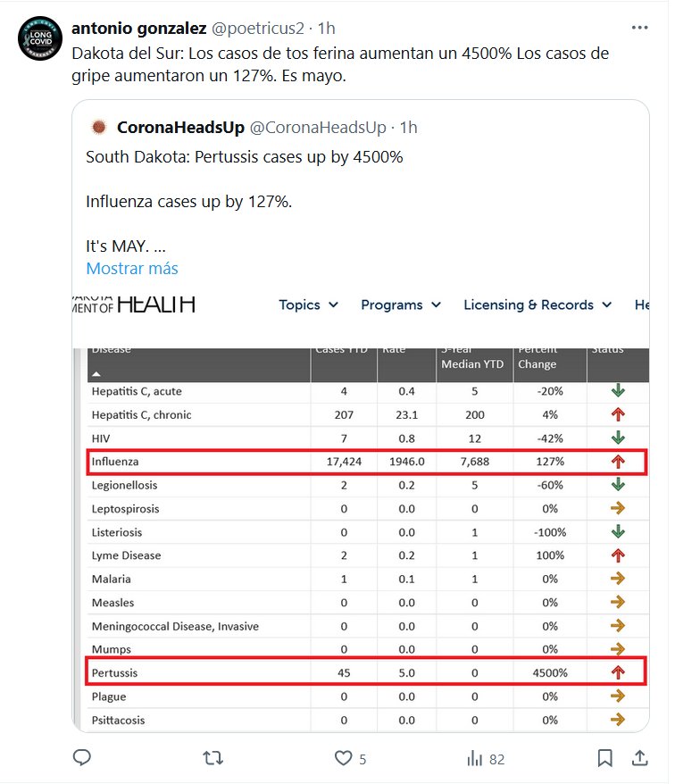Click antonio gonzalez's Long Covid avatar
The image size is (675, 784).
40,38
